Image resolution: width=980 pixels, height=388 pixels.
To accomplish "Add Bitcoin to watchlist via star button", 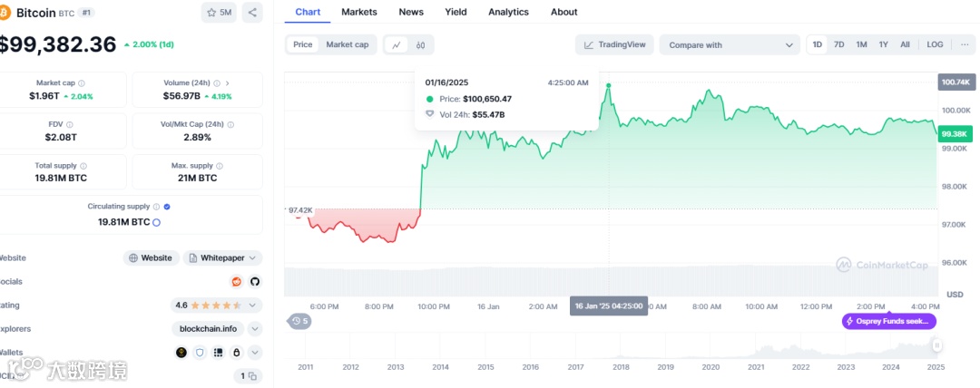I will point(220,13).
